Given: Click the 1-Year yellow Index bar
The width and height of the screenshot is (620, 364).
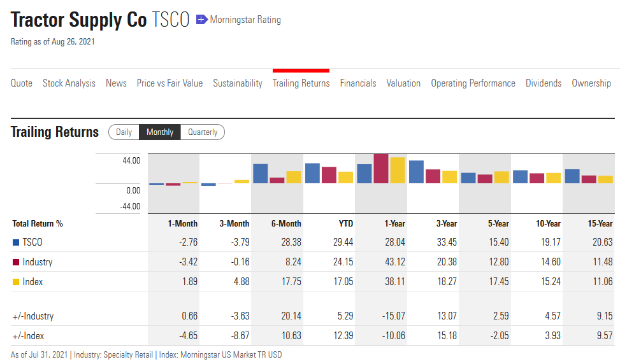Looking at the screenshot, I should click(398, 170).
